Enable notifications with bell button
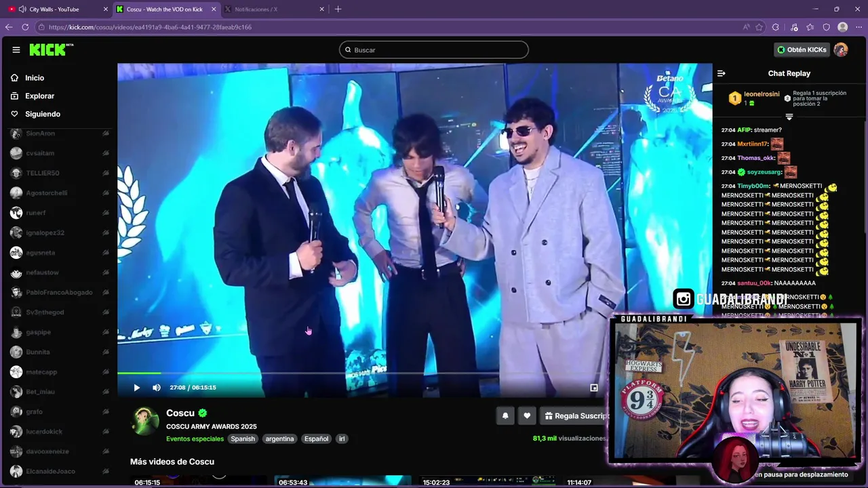Image resolution: width=868 pixels, height=488 pixels. (x=505, y=416)
